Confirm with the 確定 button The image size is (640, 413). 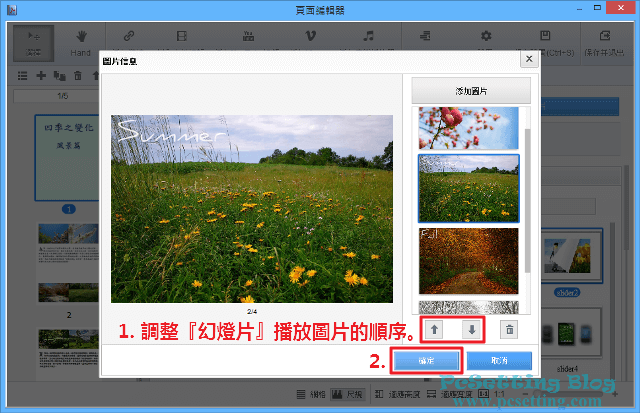tap(425, 359)
